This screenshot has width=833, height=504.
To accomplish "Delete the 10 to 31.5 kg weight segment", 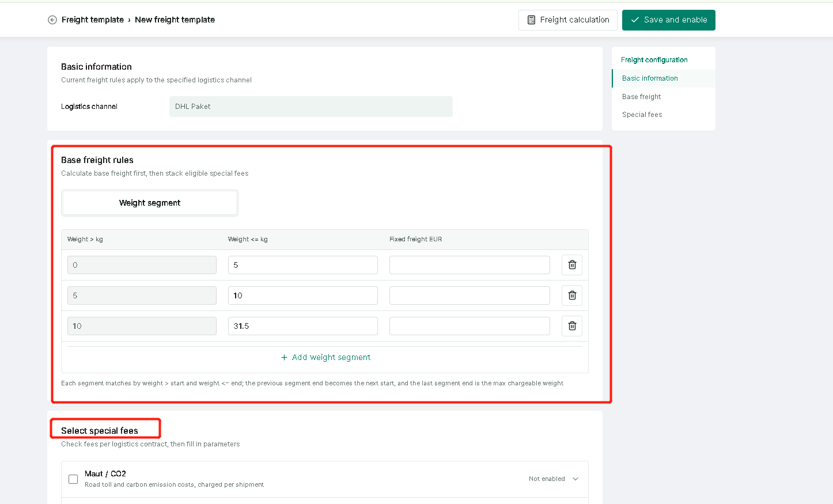I will 572,326.
